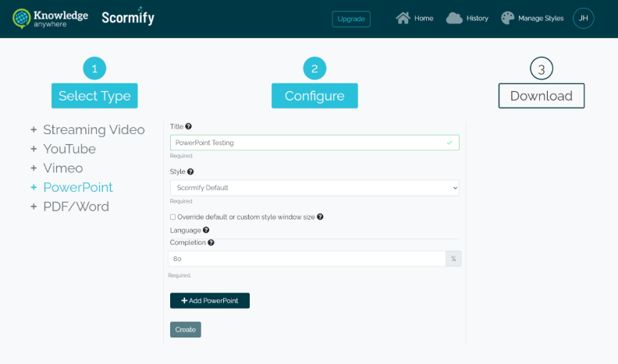Click the Title help question-mark icon
Viewport: 618px width, 364px height.
188,126
